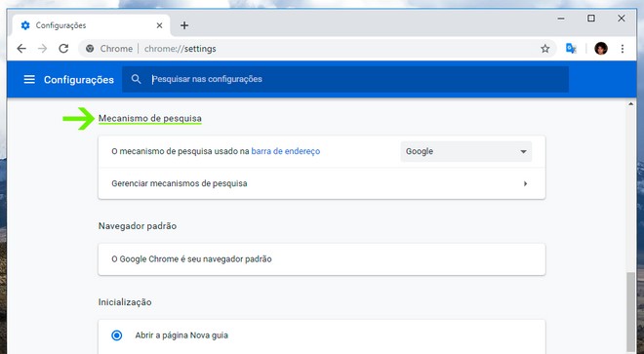Click the vertical scrollbar thumb
The width and height of the screenshot is (644, 354).
[631, 312]
